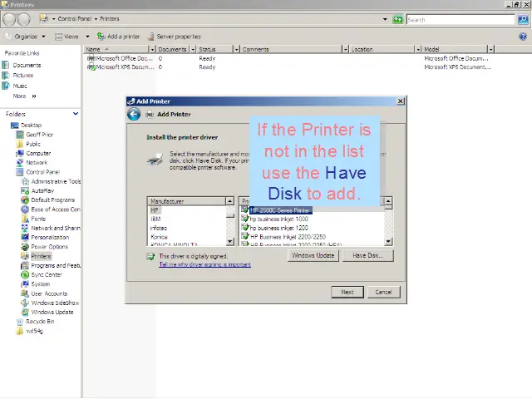The height and width of the screenshot is (399, 532).
Task: Show More favorite links
Action: click(24, 96)
